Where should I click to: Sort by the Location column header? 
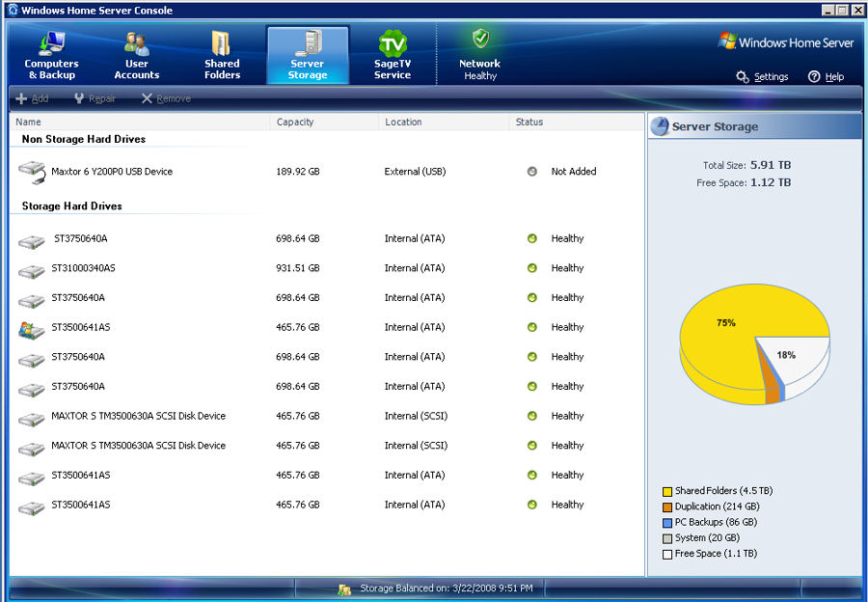click(444, 122)
